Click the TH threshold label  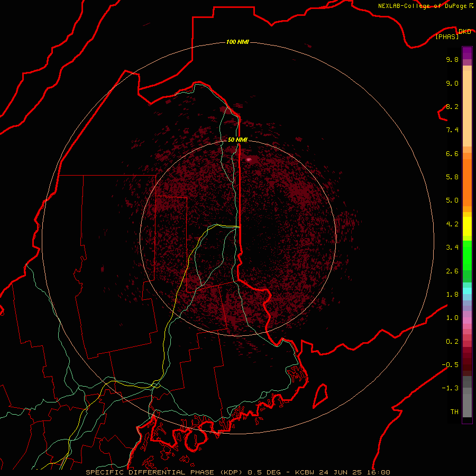tap(454, 412)
